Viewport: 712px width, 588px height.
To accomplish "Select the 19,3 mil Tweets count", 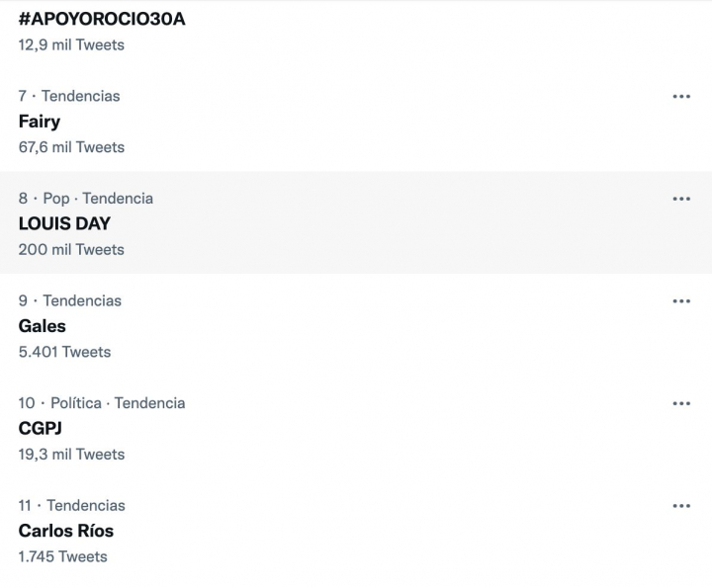I will coord(71,455).
